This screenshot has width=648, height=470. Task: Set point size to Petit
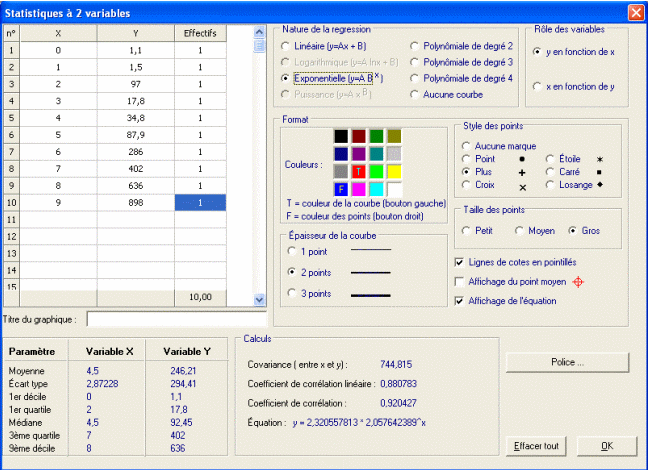tap(466, 230)
